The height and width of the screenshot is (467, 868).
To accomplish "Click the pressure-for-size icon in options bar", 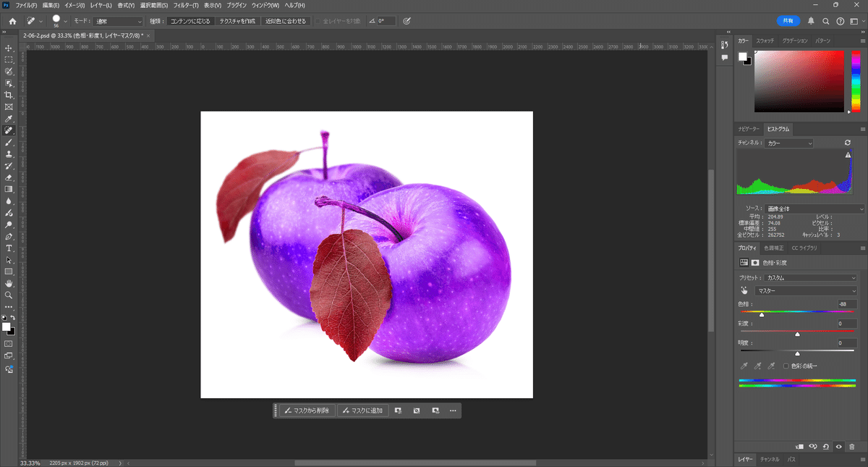I will coord(407,21).
